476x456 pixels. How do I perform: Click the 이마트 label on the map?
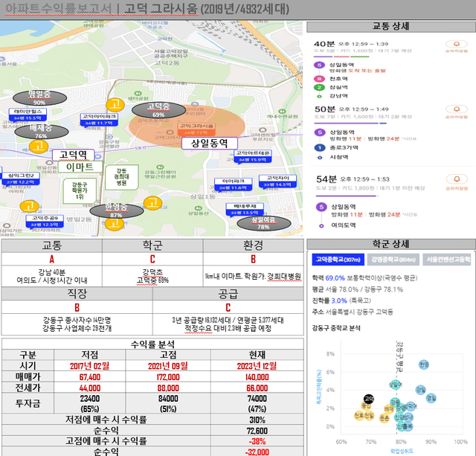(x=80, y=167)
